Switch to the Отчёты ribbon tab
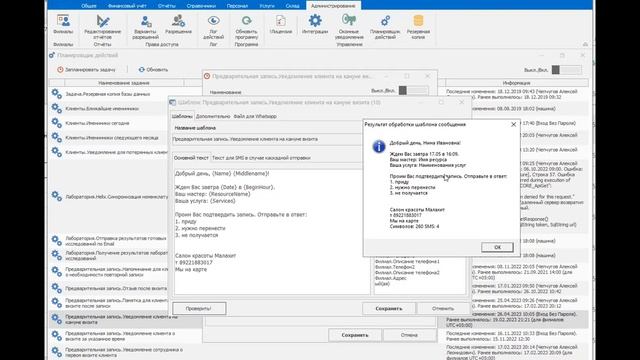This screenshot has width=640, height=360. point(167,6)
